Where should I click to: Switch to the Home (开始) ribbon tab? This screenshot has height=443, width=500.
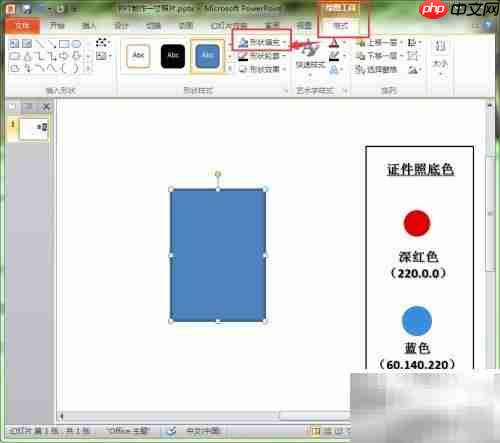click(x=57, y=26)
